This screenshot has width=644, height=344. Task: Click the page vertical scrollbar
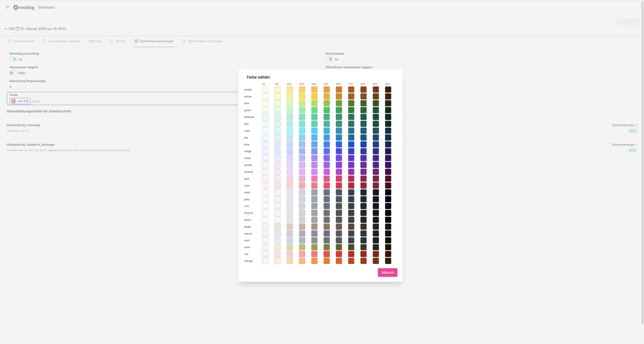point(643,163)
